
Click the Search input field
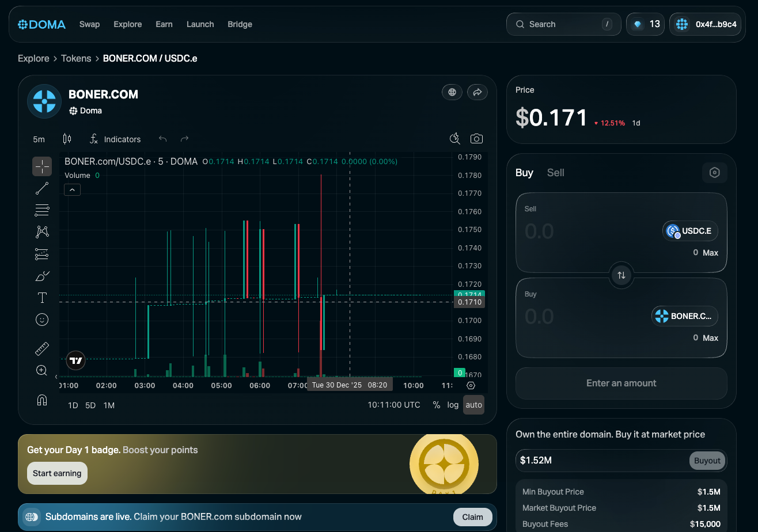point(563,24)
